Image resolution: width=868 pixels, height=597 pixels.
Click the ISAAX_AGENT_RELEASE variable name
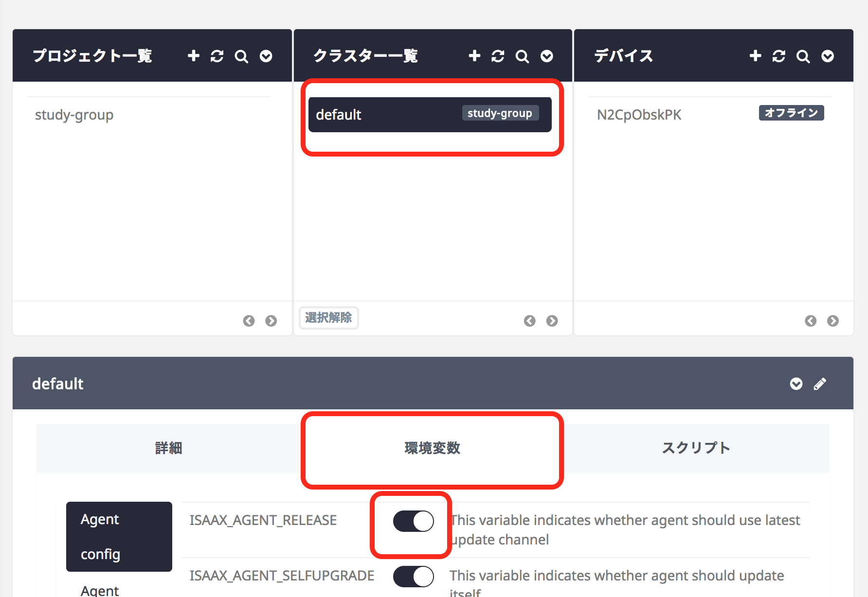263,520
